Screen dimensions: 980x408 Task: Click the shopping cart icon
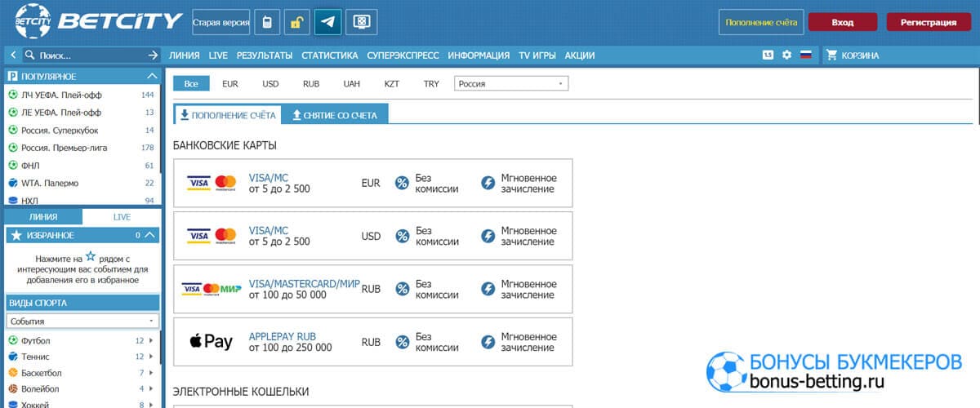(833, 55)
